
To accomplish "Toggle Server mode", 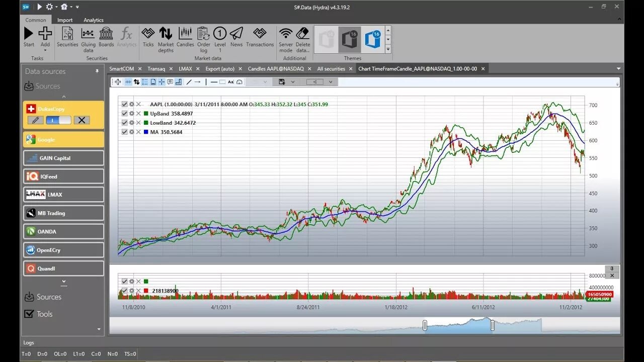I will [286, 39].
